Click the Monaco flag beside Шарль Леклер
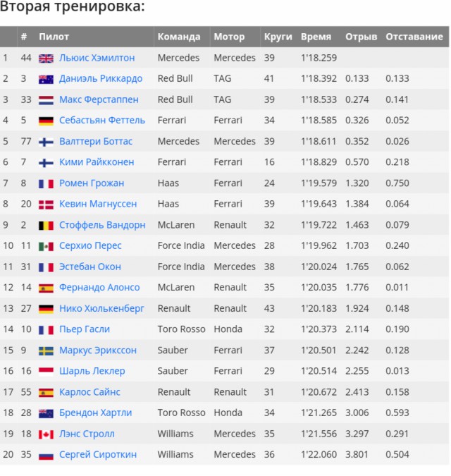 [x=46, y=372]
